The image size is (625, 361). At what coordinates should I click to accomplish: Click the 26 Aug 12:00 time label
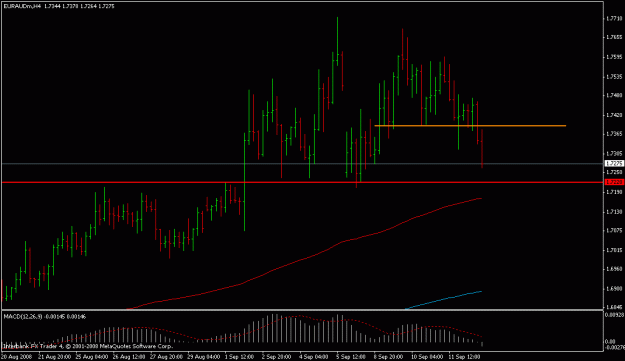(129, 357)
